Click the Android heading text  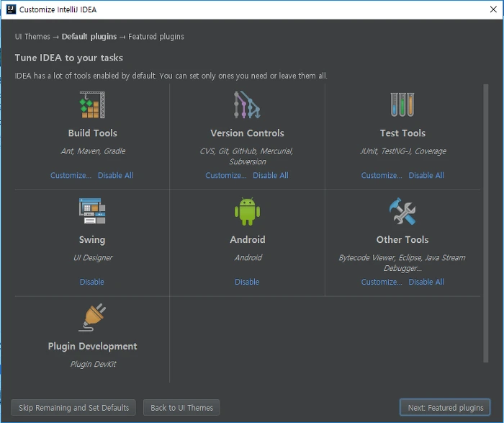pos(248,239)
